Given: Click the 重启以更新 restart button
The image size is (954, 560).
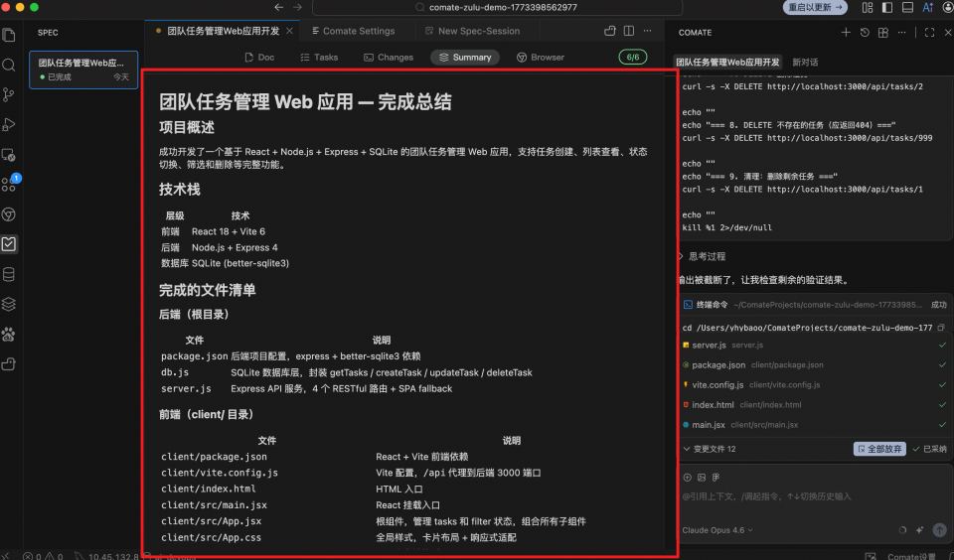Looking at the screenshot, I should (x=815, y=7).
